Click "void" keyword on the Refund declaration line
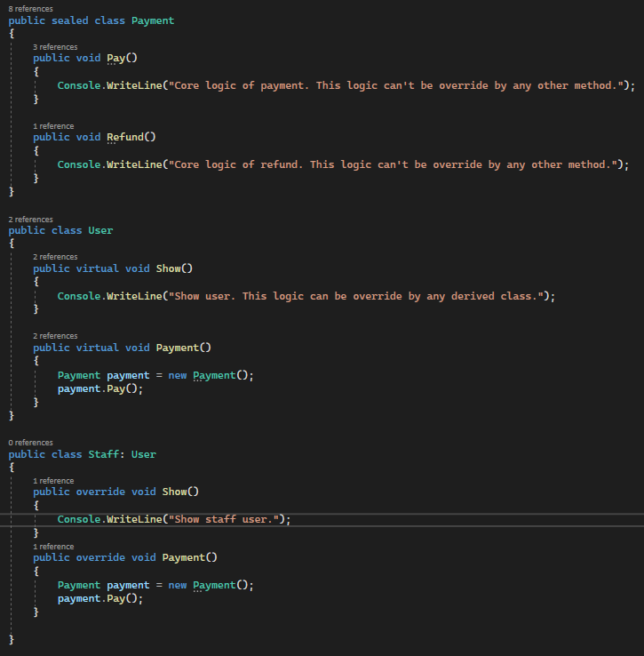 click(88, 137)
